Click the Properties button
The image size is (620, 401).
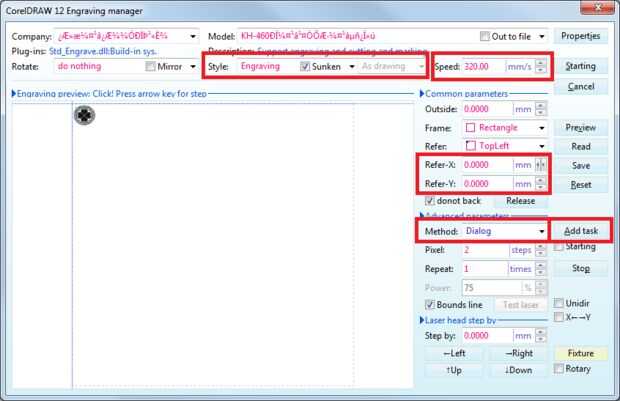pos(580,36)
